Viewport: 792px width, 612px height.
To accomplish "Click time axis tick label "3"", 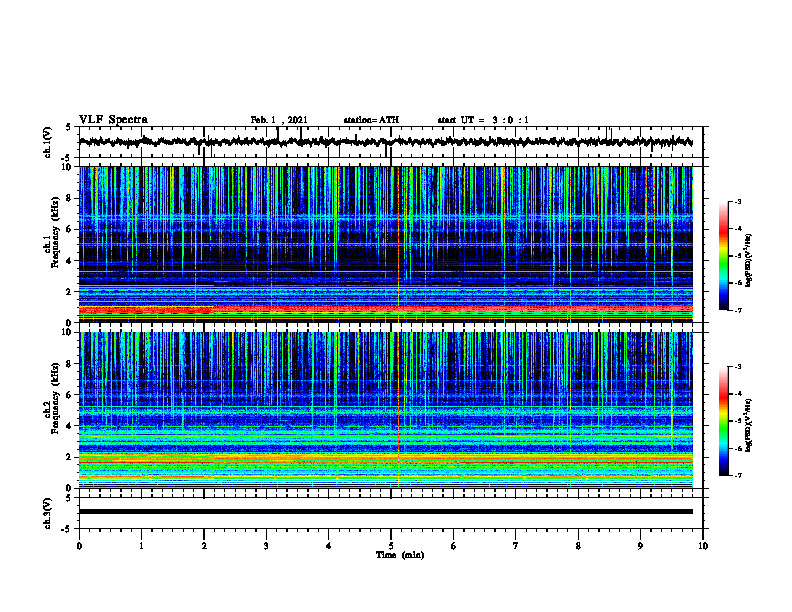I will (266, 546).
